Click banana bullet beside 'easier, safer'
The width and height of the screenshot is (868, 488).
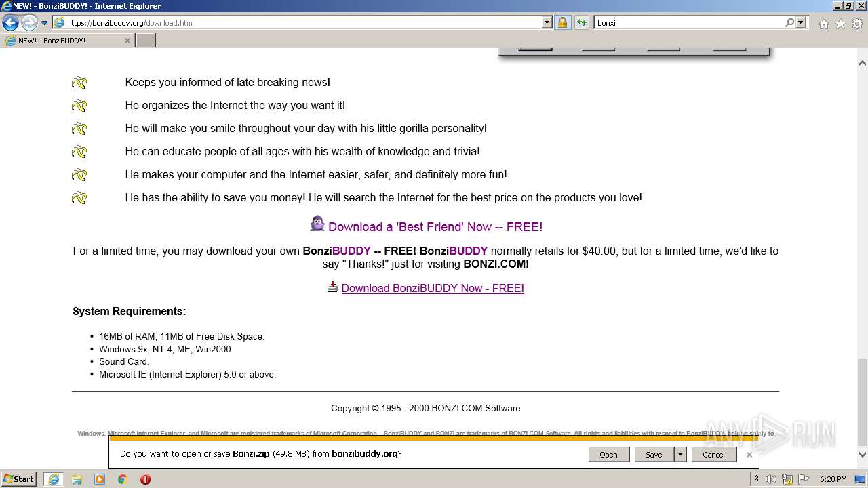79,175
